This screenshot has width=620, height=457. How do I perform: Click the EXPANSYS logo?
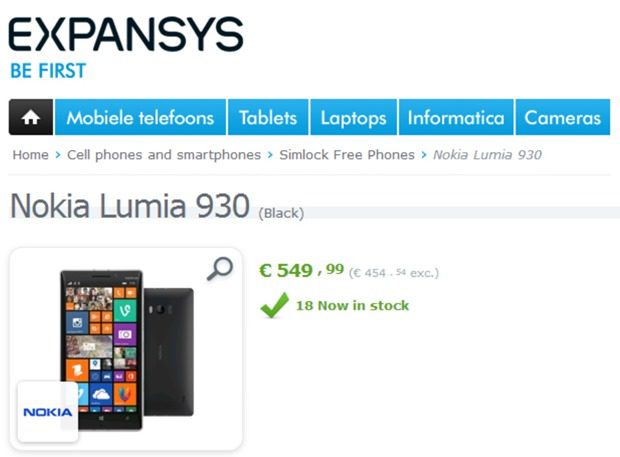(126, 34)
